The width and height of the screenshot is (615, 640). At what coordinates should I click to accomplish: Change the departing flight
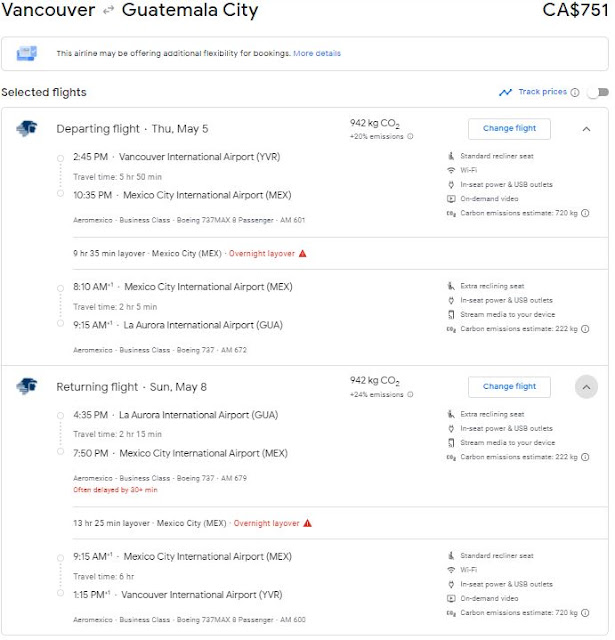(x=509, y=129)
